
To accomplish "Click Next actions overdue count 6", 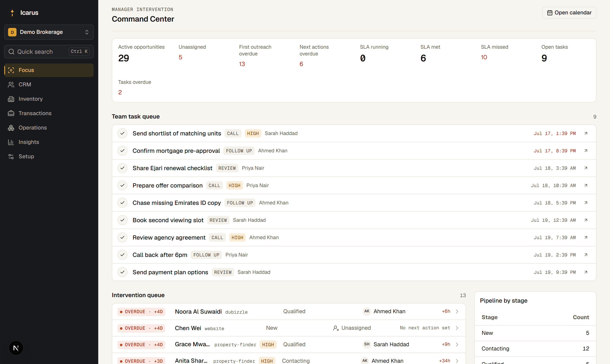I will pyautogui.click(x=301, y=64).
